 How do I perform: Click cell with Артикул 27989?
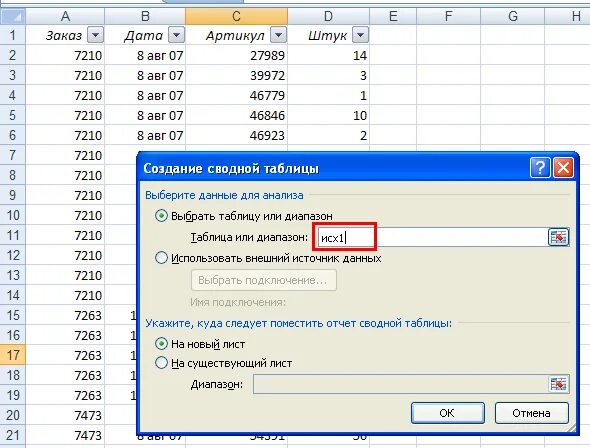pyautogui.click(x=236, y=55)
